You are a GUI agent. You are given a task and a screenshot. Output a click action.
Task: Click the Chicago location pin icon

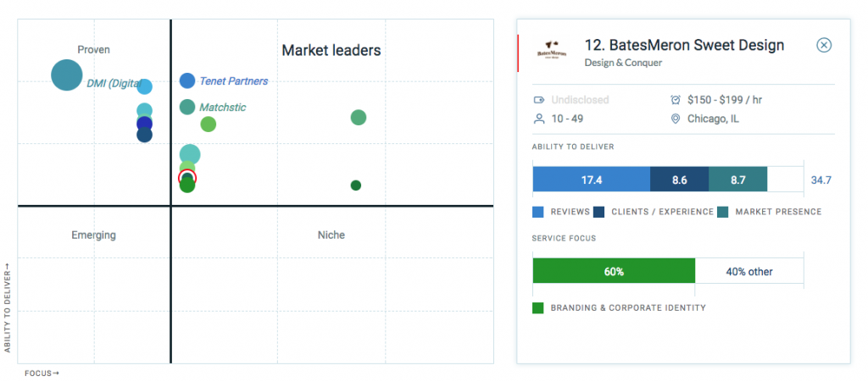[676, 119]
